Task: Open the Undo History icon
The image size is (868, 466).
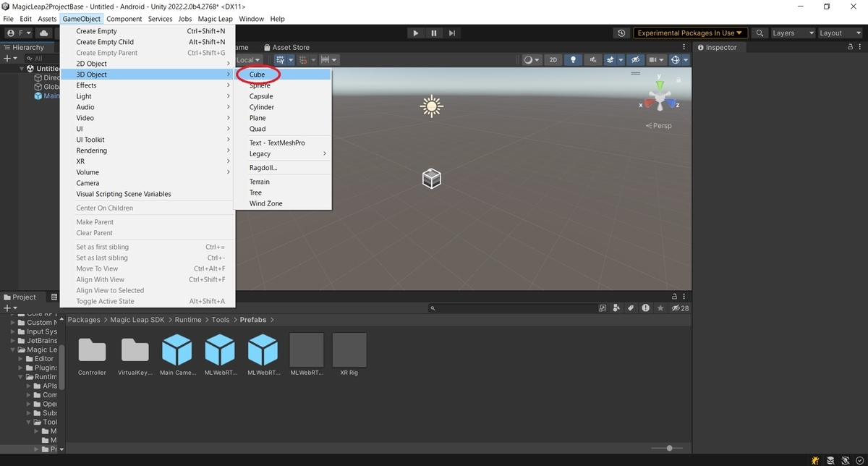Action: click(x=622, y=33)
